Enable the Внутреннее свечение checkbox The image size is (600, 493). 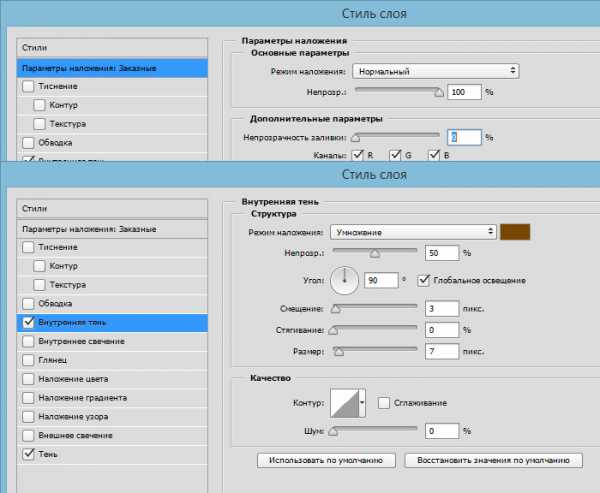28,341
